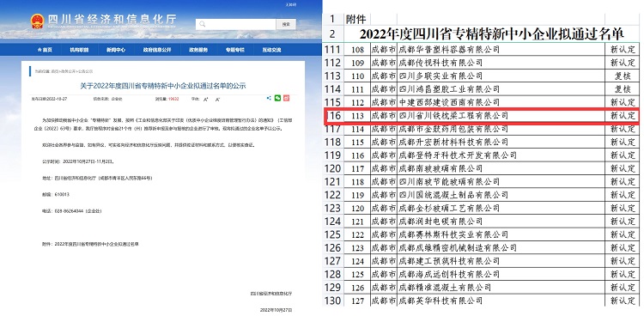Click the cell 成都建工预筑科技有限公司

pyautogui.click(x=501, y=261)
